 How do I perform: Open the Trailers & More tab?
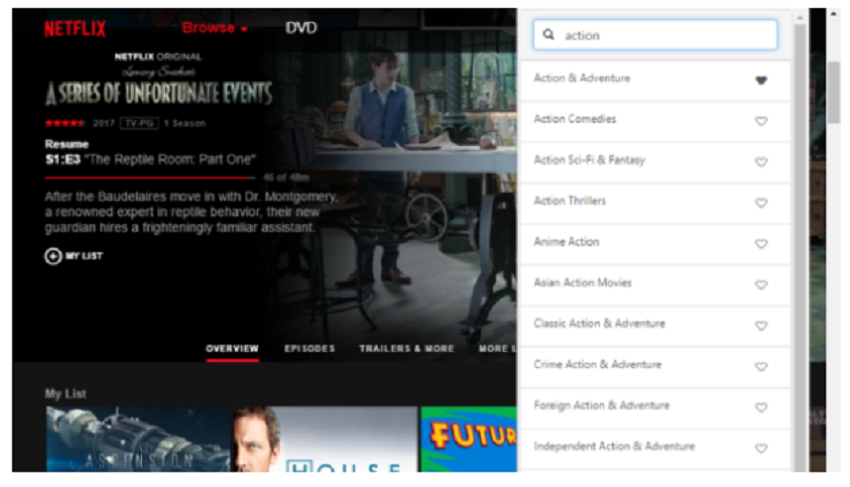(406, 349)
